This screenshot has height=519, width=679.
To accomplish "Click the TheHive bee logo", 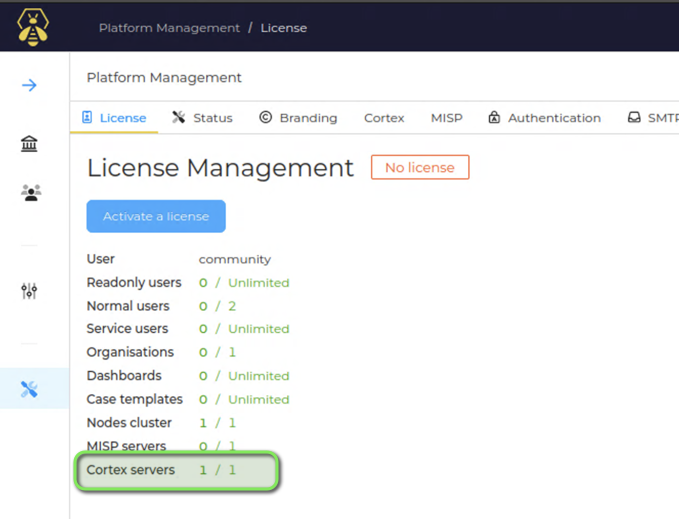I will 33,27.
